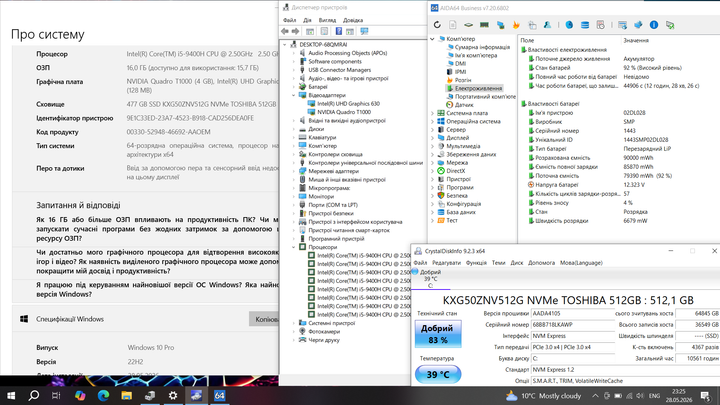Select Розгін item in AIDA64 tree

point(462,80)
